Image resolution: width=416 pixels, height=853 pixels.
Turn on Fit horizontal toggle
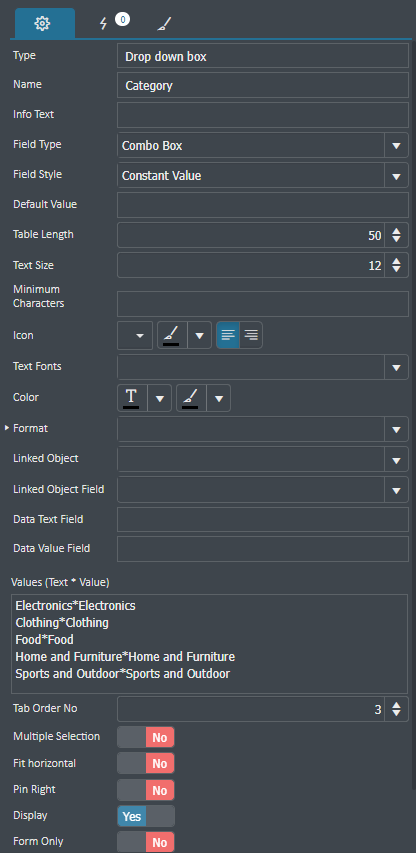(x=146, y=764)
